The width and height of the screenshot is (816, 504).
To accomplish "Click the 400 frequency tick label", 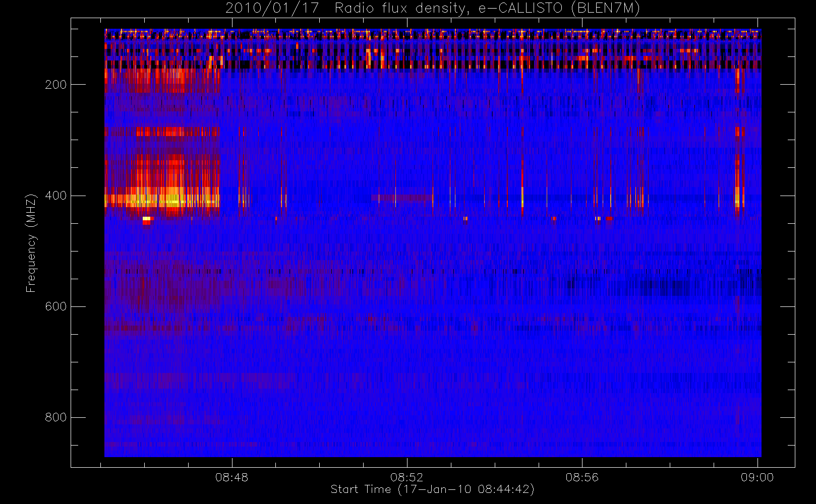I will 55,196.
